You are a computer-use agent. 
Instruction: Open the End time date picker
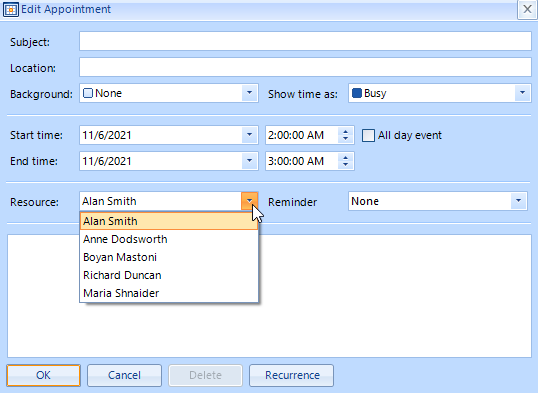pos(249,161)
